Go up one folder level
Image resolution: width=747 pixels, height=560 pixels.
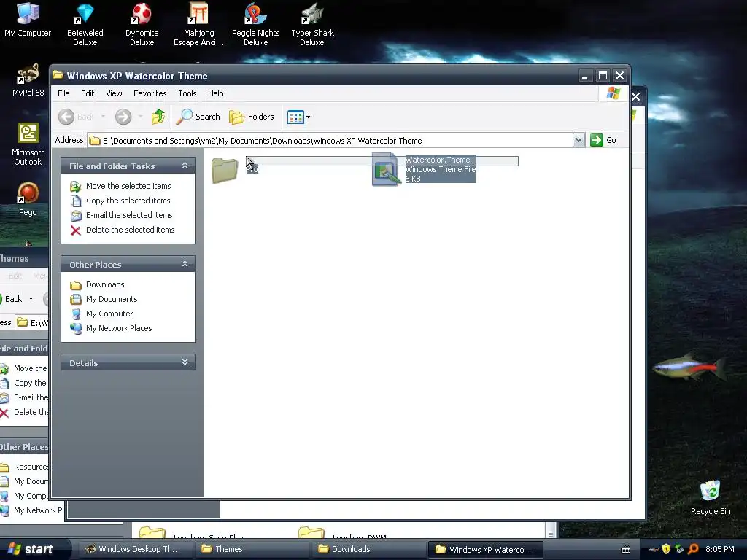(x=158, y=117)
